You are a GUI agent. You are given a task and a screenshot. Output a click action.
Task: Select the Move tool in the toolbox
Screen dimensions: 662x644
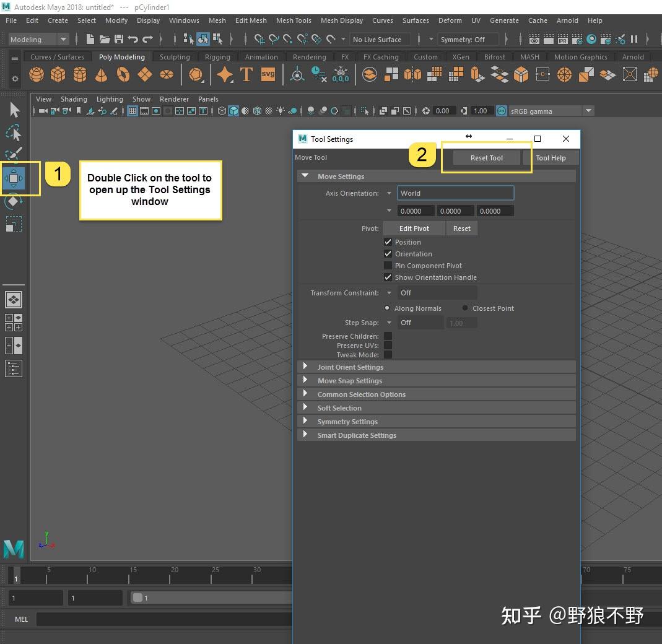pyautogui.click(x=14, y=178)
